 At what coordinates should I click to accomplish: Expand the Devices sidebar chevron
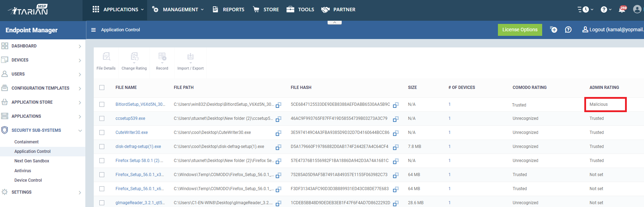(x=80, y=60)
